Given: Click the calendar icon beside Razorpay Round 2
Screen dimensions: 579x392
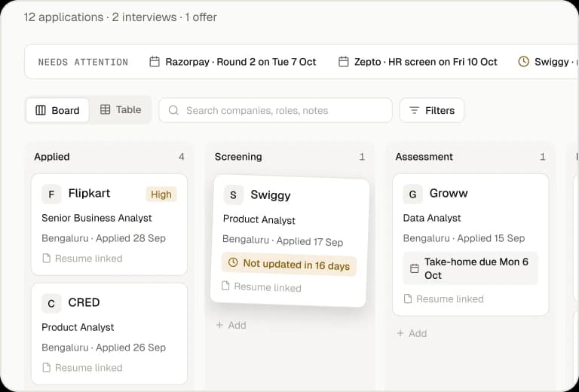Looking at the screenshot, I should (155, 62).
